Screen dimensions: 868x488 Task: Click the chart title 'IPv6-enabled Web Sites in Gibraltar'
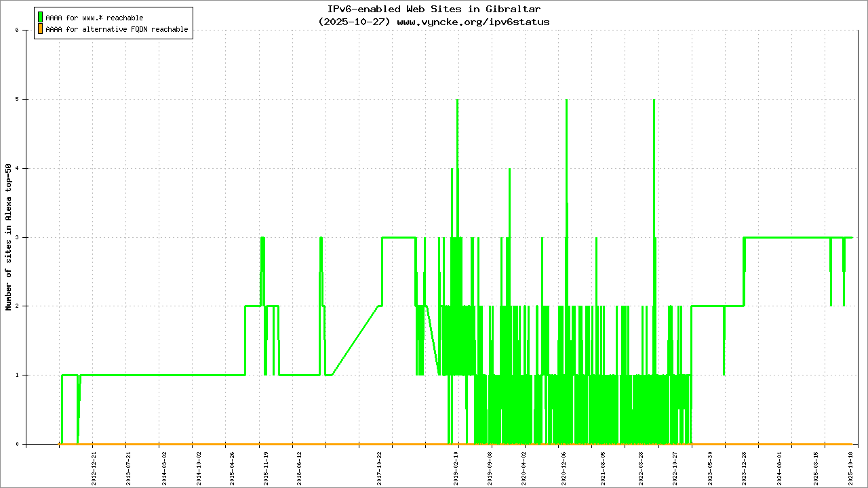[x=433, y=9]
